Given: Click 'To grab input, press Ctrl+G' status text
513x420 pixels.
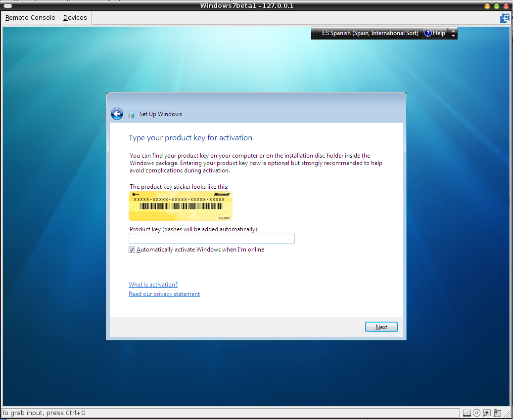Looking at the screenshot, I should pyautogui.click(x=44, y=413).
